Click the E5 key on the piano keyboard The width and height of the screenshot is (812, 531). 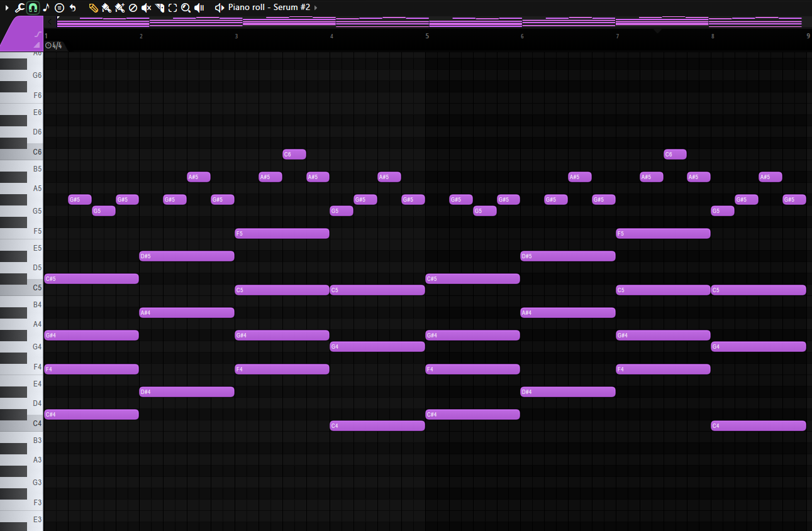(21, 248)
